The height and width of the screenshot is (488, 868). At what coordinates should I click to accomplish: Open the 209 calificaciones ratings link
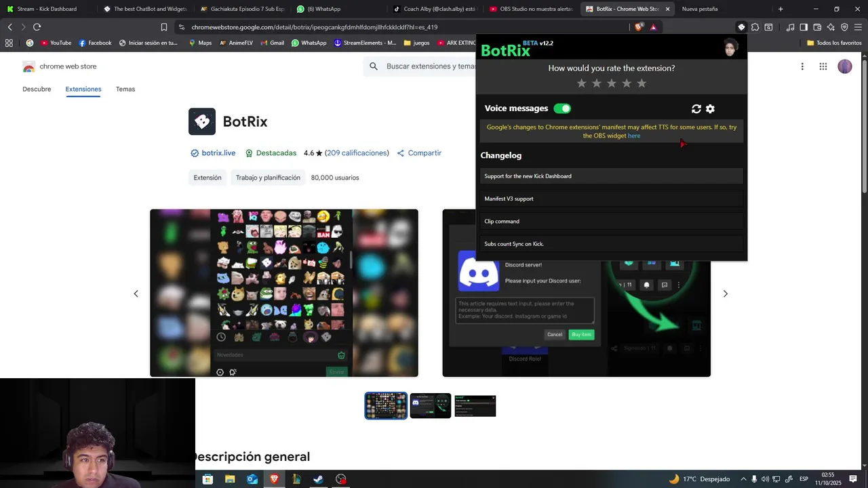tap(357, 153)
